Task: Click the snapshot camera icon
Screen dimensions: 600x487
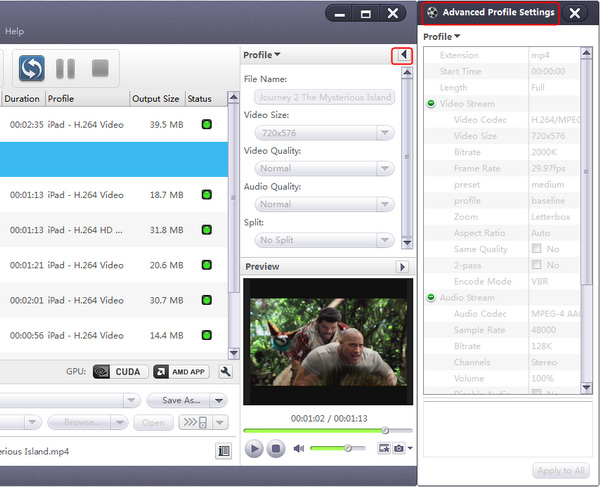Action: pos(399,449)
